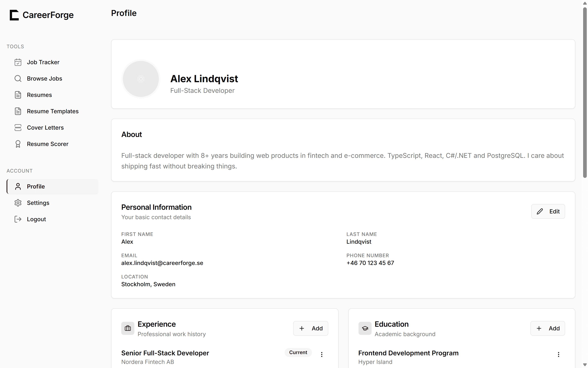
Task: Click the Settings gear icon
Action: (18, 203)
